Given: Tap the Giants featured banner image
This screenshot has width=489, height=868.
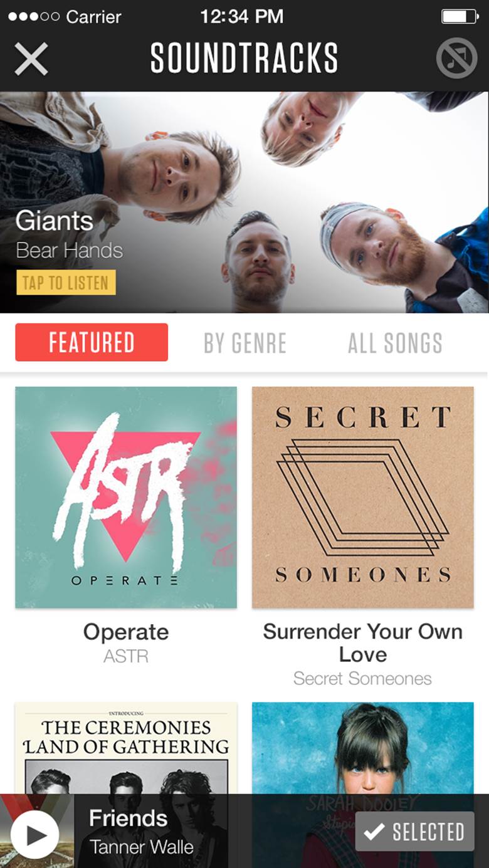Looking at the screenshot, I should (244, 202).
